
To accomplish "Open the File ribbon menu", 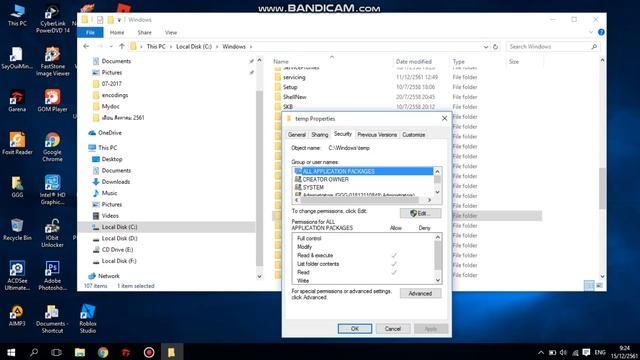I will coord(90,32).
